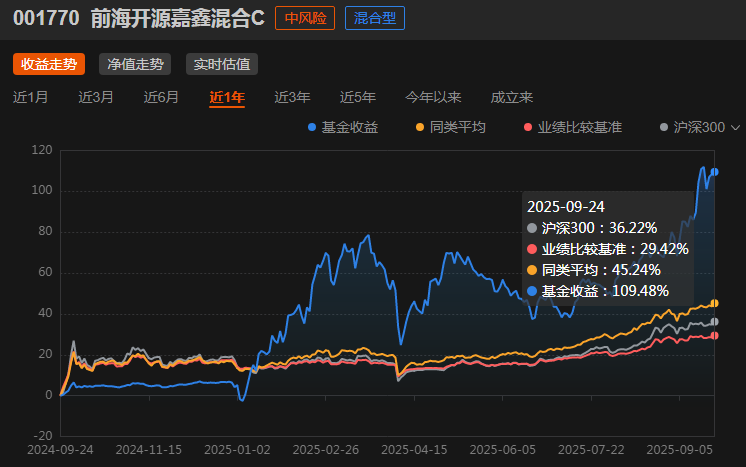Open the 实时估值 tab
Image resolution: width=746 pixels, height=467 pixels.
(x=222, y=64)
